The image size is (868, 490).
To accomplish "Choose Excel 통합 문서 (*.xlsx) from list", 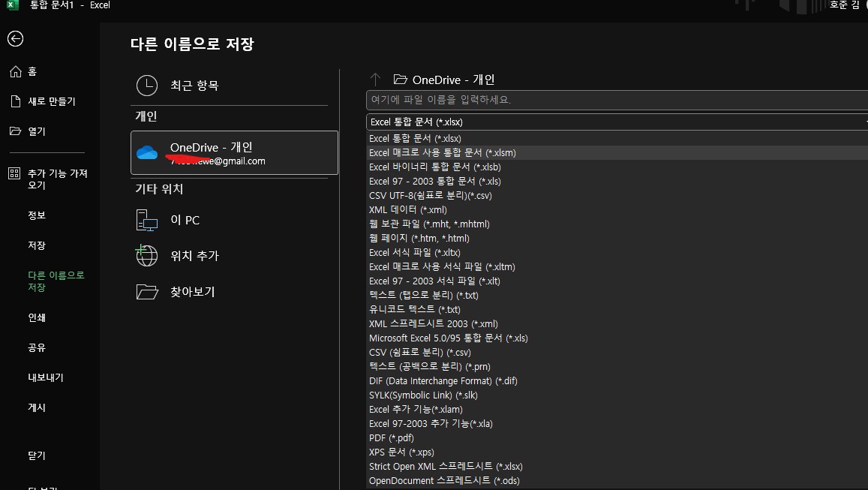I will tap(617, 138).
